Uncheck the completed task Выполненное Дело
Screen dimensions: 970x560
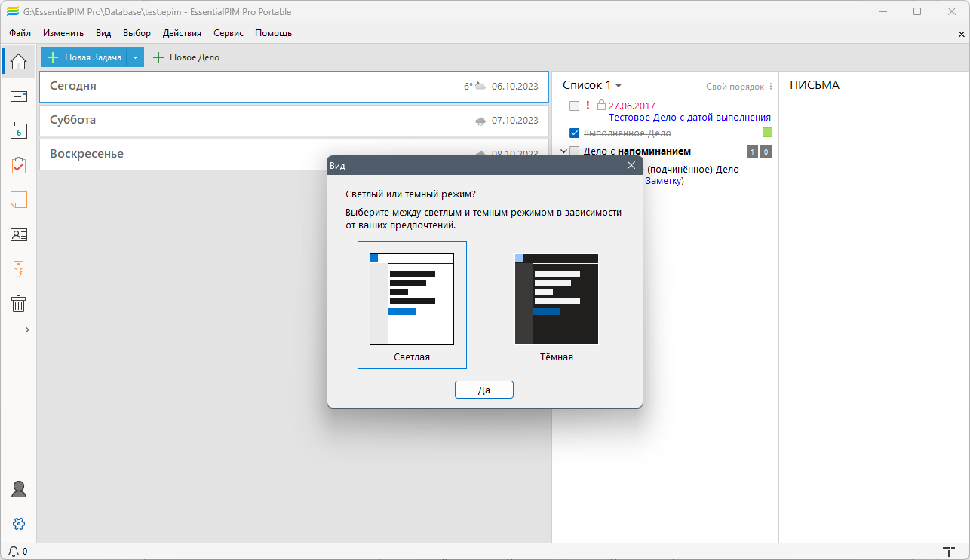(574, 133)
